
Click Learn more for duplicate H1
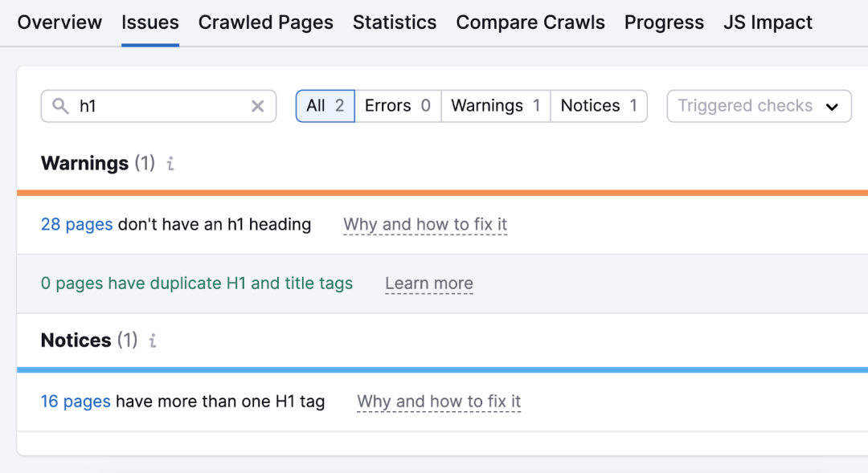(429, 283)
